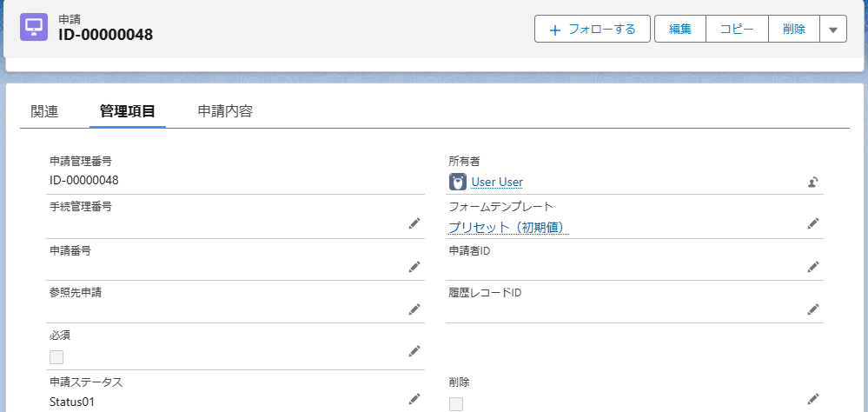Open the プリセット（初期値） template link
868x412 pixels.
(x=509, y=227)
